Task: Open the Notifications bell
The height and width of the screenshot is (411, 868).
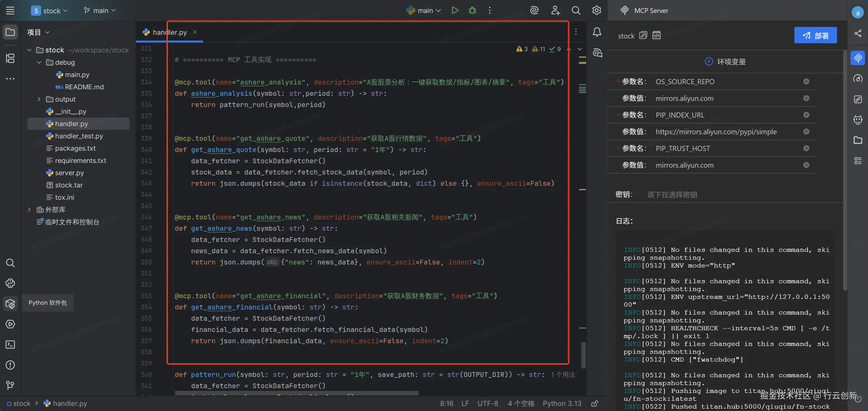Action: click(x=597, y=32)
